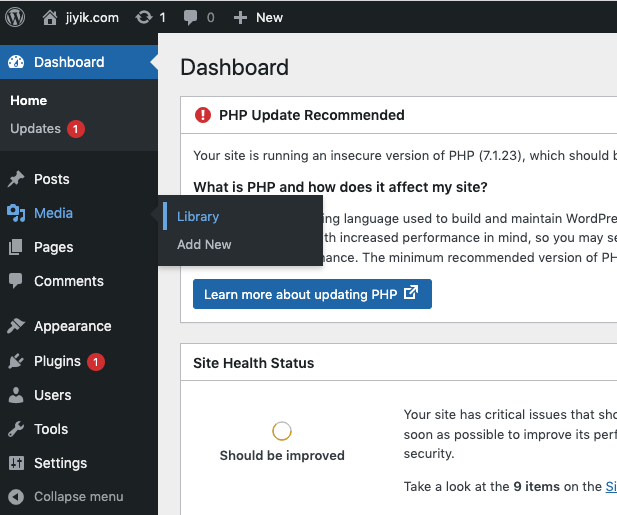This screenshot has width=617, height=515.
Task: Open the Tools menu
Action: coord(51,429)
